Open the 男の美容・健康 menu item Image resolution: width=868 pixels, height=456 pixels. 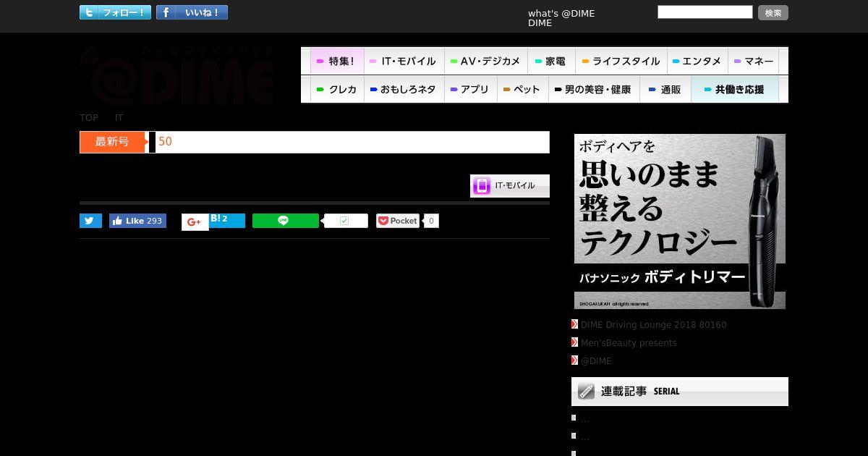(x=593, y=89)
